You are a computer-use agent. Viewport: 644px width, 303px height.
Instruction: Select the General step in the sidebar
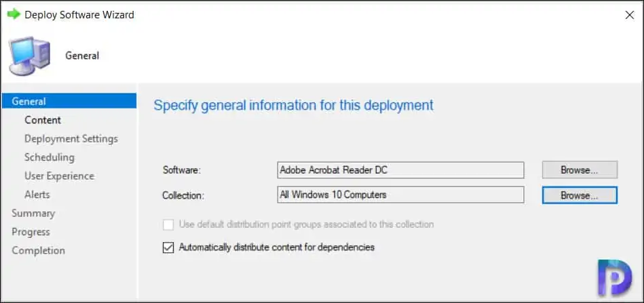69,101
